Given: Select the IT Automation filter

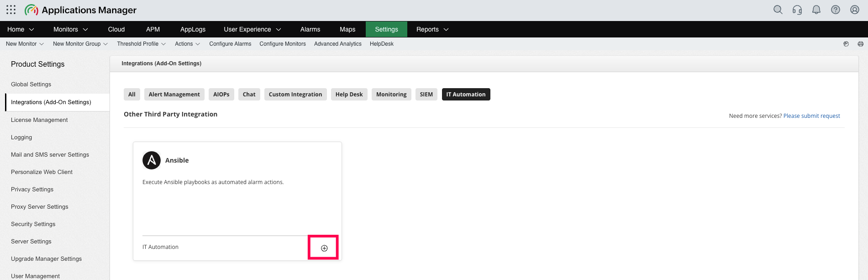Looking at the screenshot, I should pyautogui.click(x=466, y=95).
